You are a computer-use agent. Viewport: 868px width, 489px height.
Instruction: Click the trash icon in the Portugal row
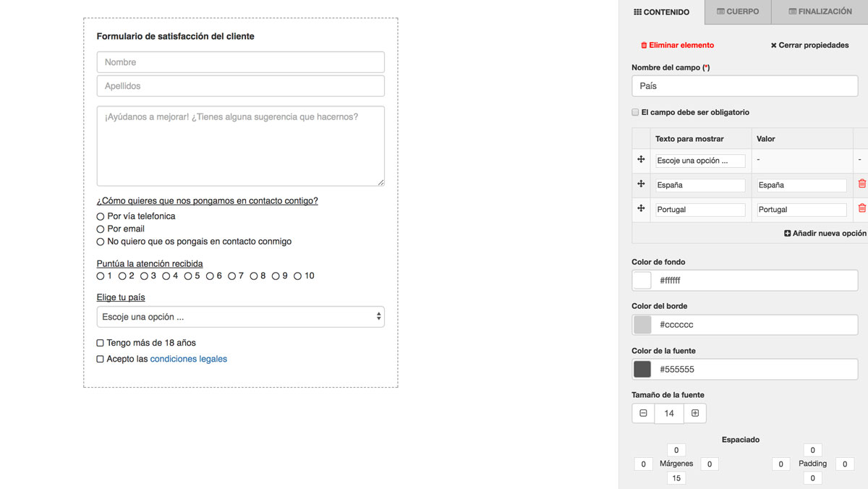click(861, 208)
